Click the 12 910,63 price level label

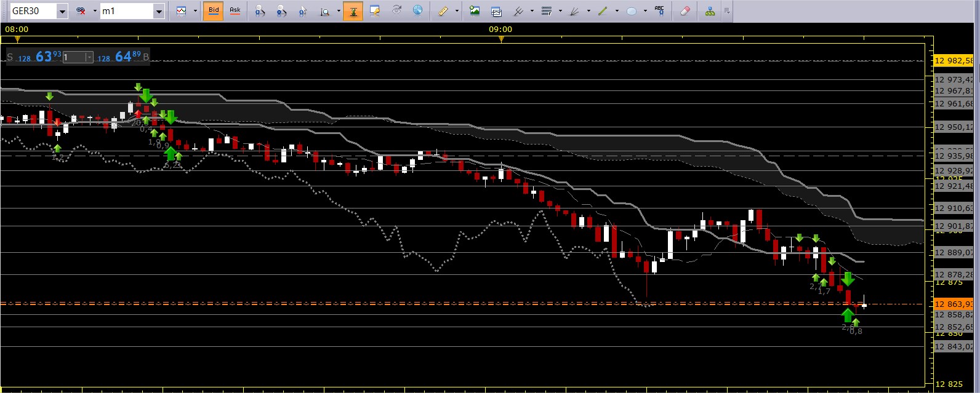[x=954, y=208]
